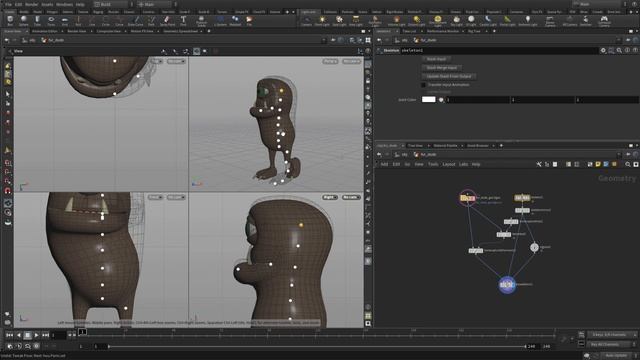Open the Render menu

point(31,4)
